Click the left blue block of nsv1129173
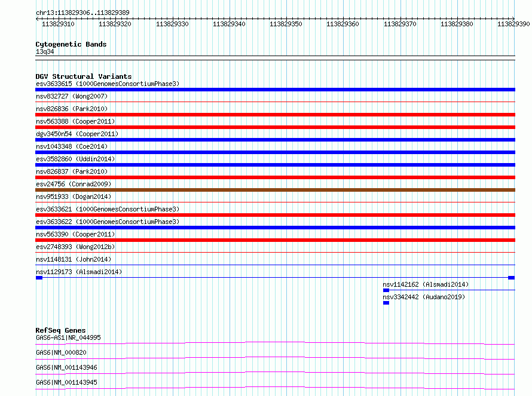The height and width of the screenshot is (396, 532). [x=39, y=278]
